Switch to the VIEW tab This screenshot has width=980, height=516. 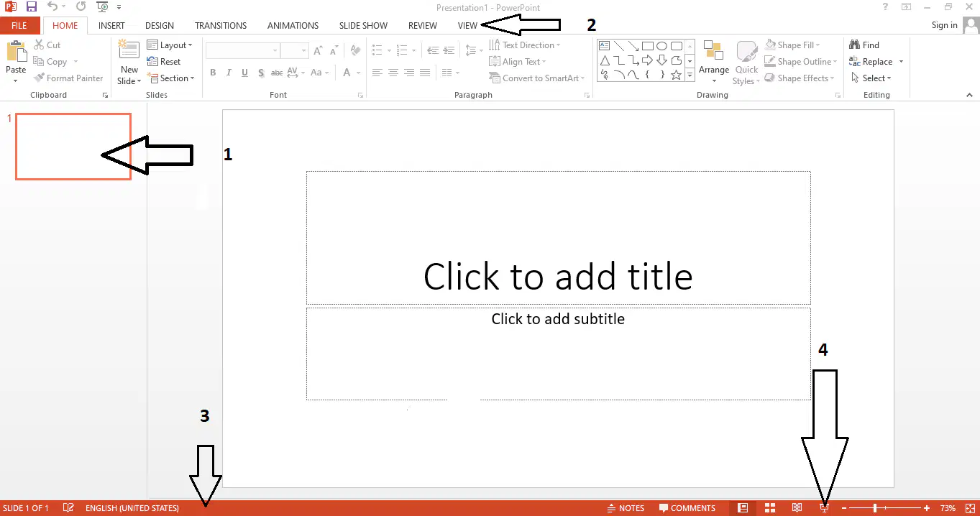click(x=467, y=25)
